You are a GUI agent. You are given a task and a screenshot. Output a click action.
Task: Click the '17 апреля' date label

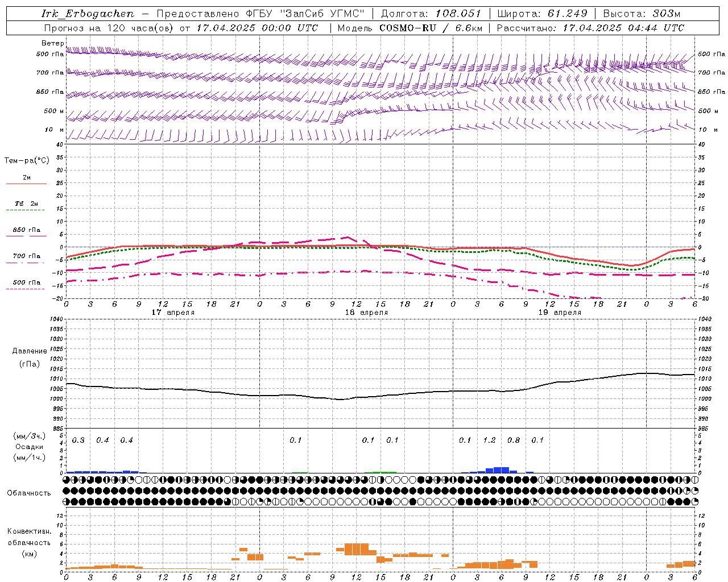tap(173, 313)
